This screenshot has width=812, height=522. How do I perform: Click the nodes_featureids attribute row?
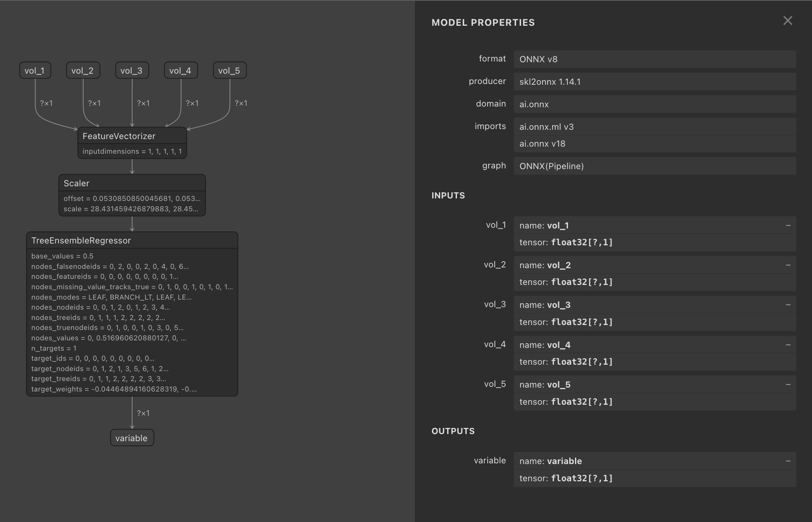pos(104,277)
